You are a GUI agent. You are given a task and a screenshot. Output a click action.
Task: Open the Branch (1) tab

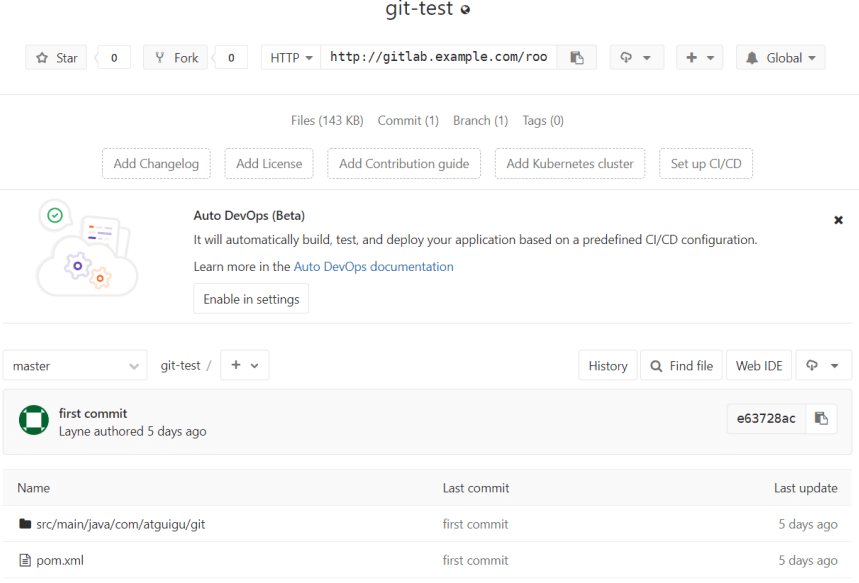(x=480, y=121)
